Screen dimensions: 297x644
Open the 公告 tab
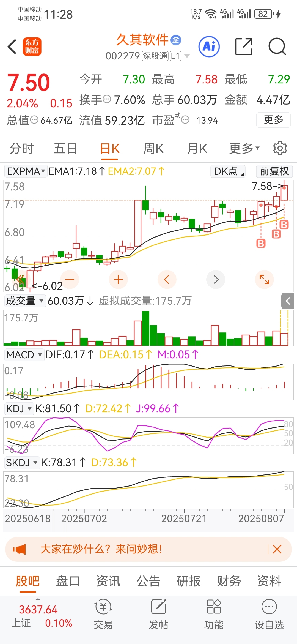point(148,581)
